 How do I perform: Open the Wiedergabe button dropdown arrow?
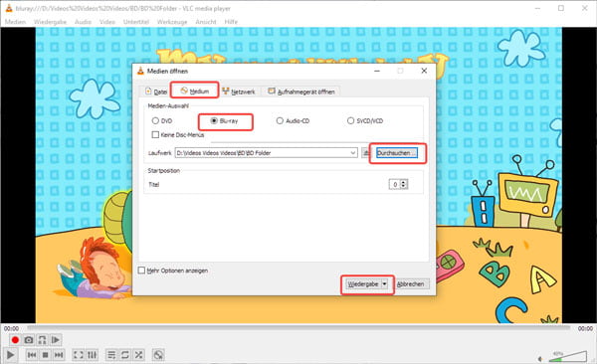(384, 284)
